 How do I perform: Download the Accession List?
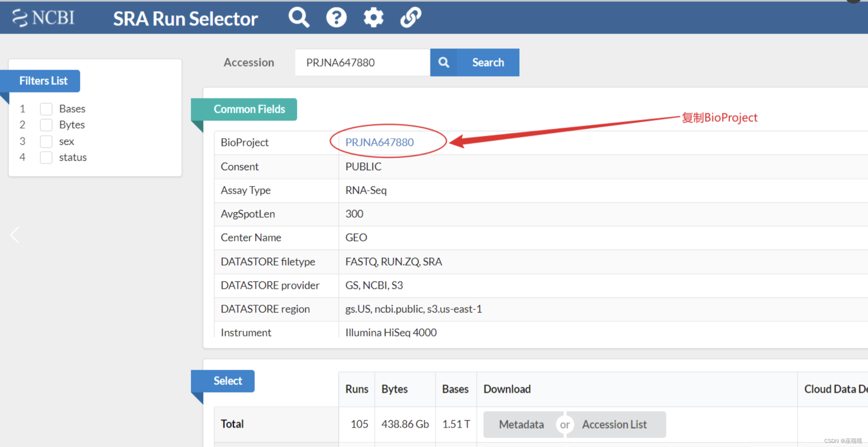[x=614, y=424]
